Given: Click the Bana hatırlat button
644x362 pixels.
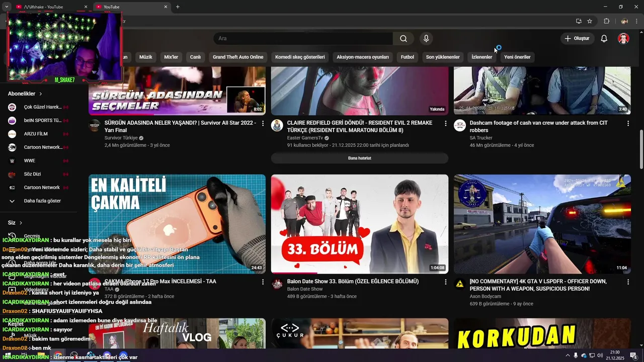Looking at the screenshot, I should 360,158.
